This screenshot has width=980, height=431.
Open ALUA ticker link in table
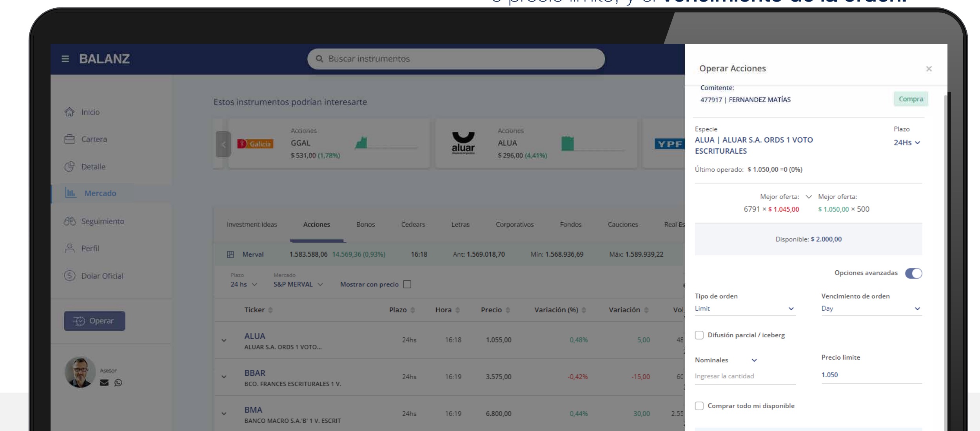[x=255, y=336]
